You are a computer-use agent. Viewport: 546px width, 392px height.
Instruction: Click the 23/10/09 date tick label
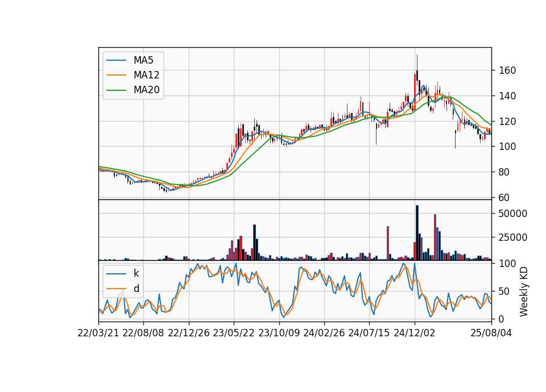(x=279, y=333)
